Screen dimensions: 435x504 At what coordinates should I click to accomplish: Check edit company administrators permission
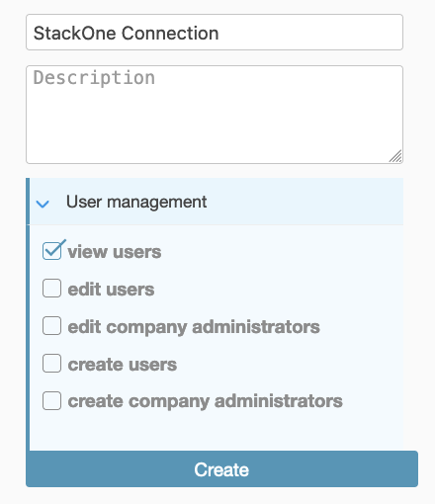tap(51, 326)
